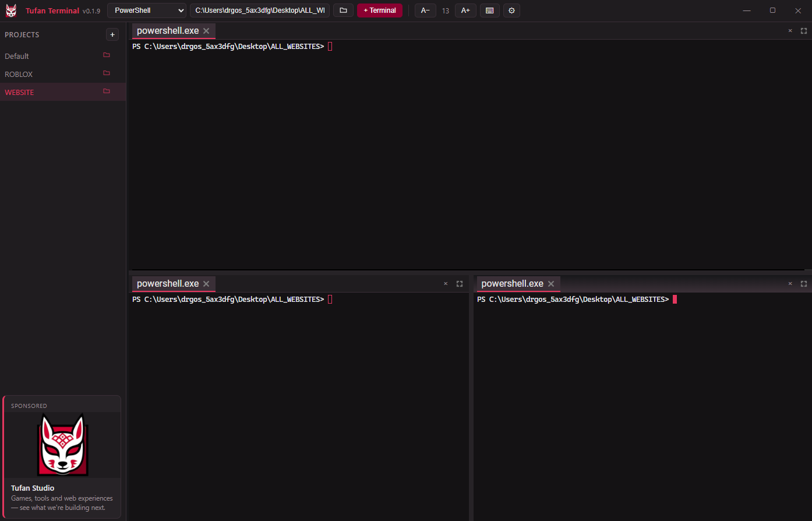
Task: Decrease font size with A− button
Action: 425,10
